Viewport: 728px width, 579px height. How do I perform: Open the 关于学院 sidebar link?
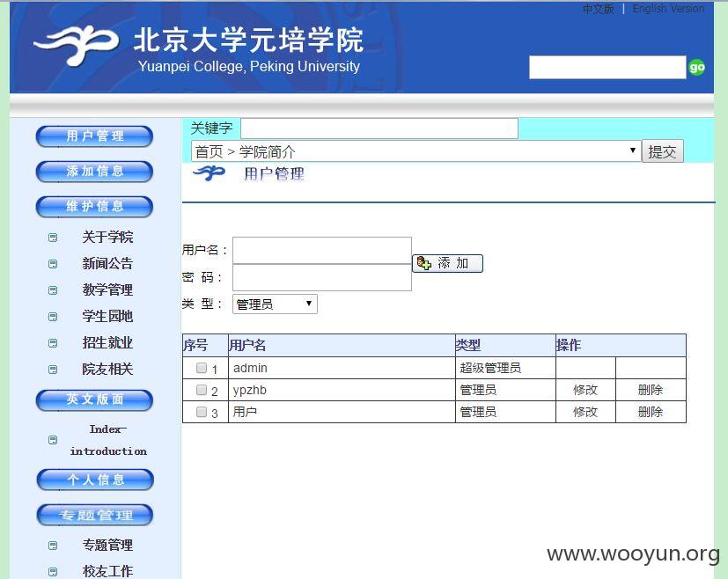pyautogui.click(x=107, y=237)
